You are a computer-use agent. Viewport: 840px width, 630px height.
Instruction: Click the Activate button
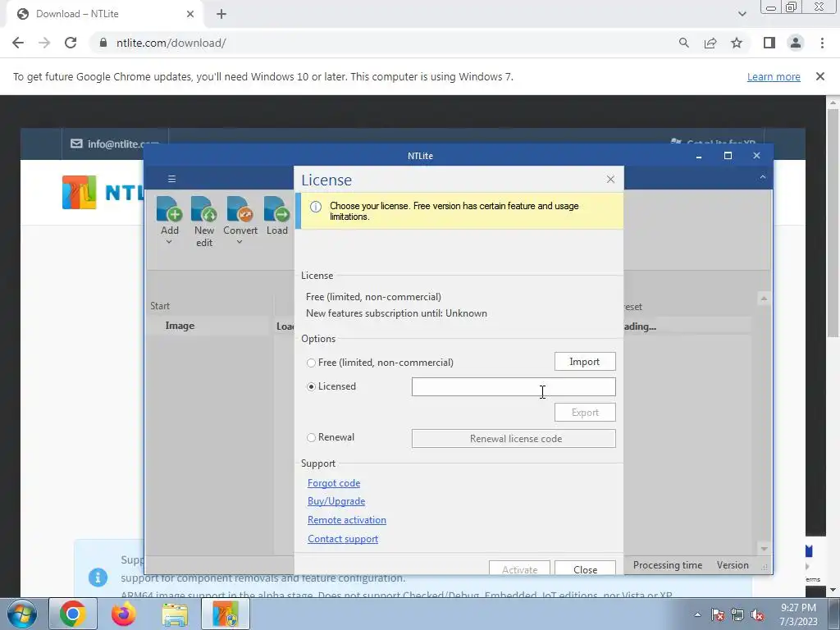point(519,568)
